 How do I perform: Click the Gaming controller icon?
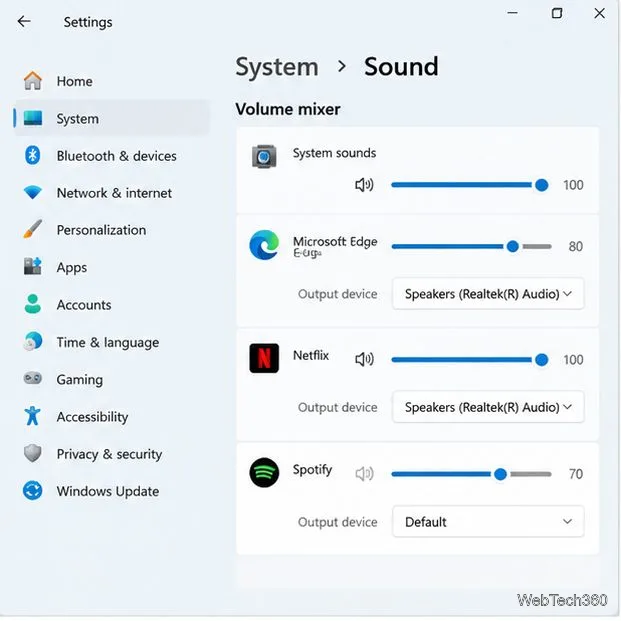[x=32, y=378]
